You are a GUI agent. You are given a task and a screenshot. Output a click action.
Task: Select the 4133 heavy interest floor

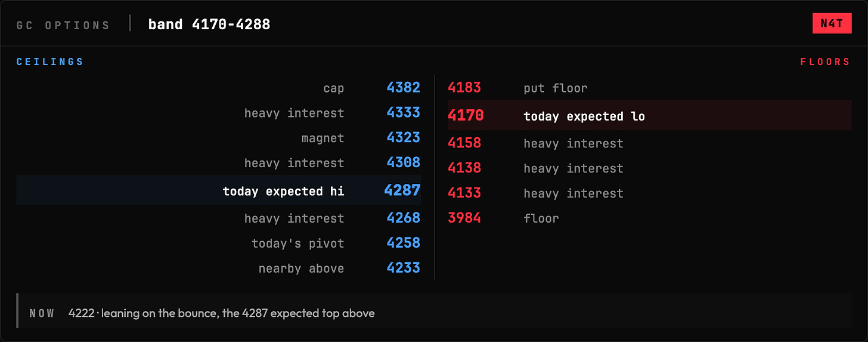point(650,193)
